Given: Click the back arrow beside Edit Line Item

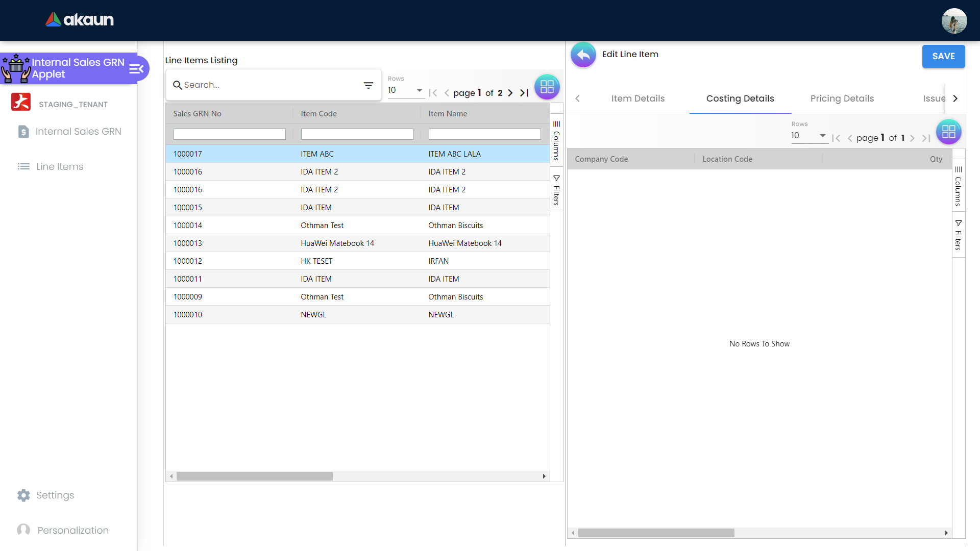Looking at the screenshot, I should 583,55.
